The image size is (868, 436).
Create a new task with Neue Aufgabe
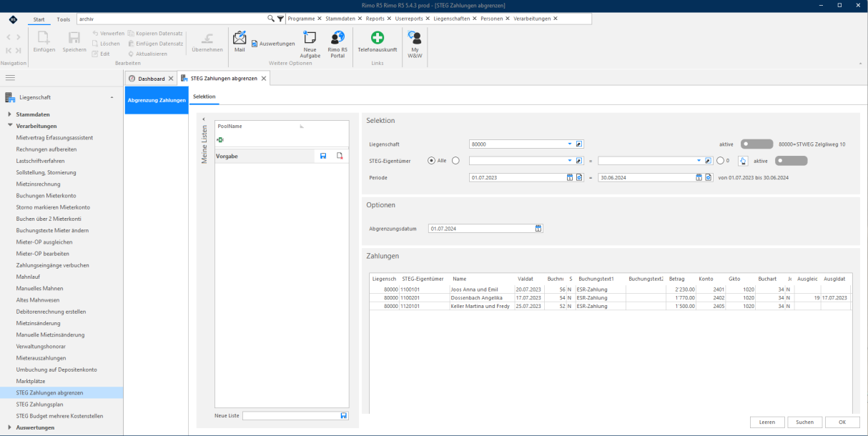[x=310, y=44]
